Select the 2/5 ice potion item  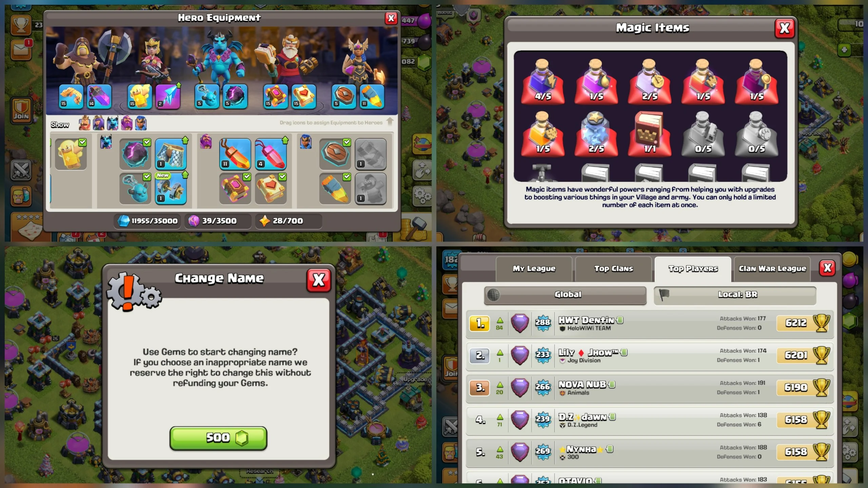(x=596, y=134)
